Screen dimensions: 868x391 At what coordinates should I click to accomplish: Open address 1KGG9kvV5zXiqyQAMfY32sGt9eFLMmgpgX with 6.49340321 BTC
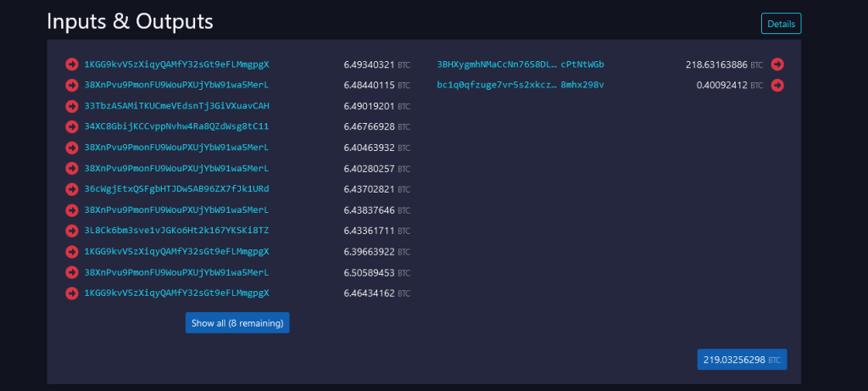[176, 64]
